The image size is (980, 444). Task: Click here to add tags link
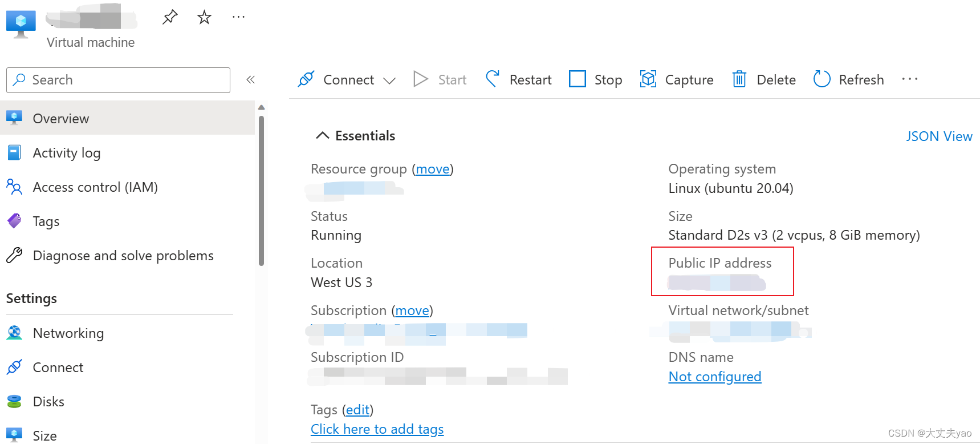(x=377, y=429)
